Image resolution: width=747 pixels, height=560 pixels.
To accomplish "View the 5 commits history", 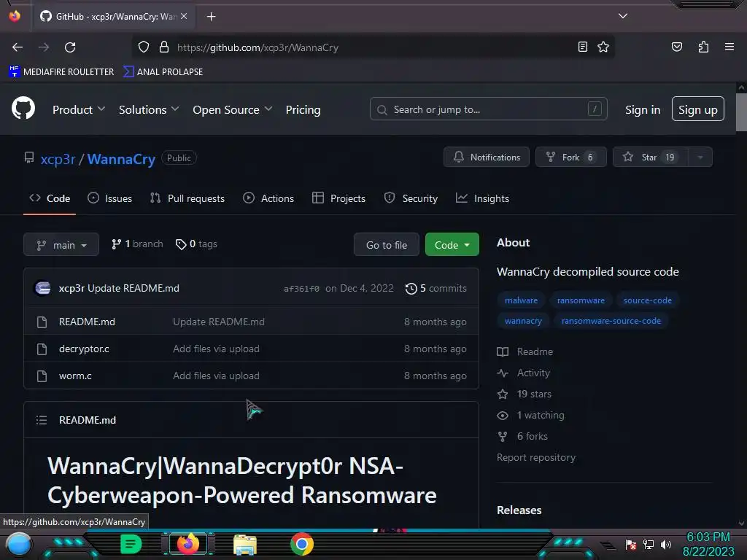I will 436,288.
